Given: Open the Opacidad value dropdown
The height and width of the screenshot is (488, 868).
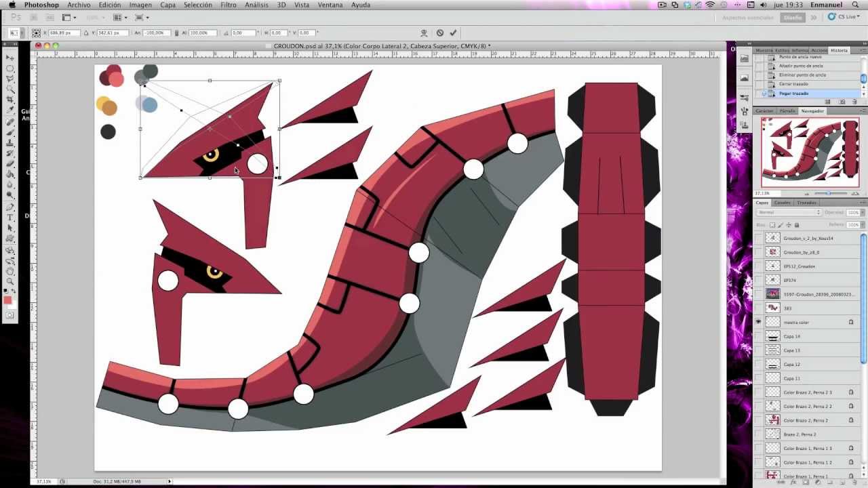Looking at the screenshot, I should pyautogui.click(x=861, y=213).
